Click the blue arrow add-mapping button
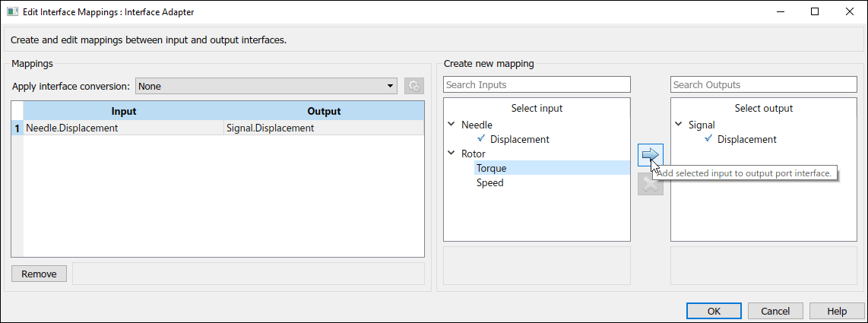 (650, 156)
